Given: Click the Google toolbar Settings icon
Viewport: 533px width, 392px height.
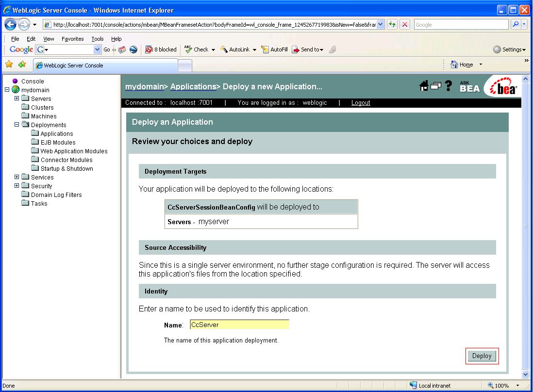Looking at the screenshot, I should 497,49.
